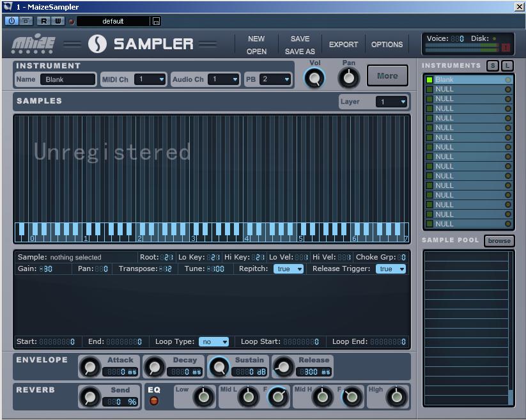Click EXPORT in the top menu
This screenshot has width=526, height=420.
pyautogui.click(x=343, y=44)
